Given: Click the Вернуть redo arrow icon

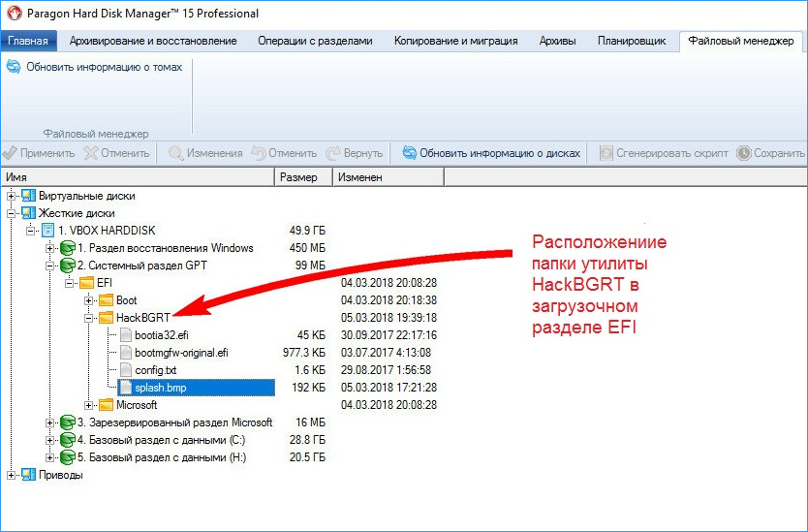Looking at the screenshot, I should (333, 153).
